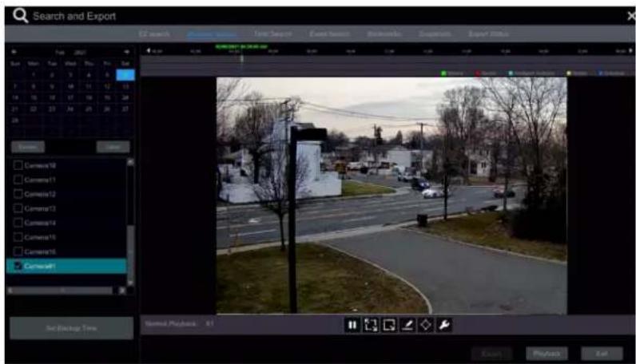636x364 pixels.
Task: Click the camera list horizontal scrollbar
Action: pyautogui.click(x=63, y=291)
